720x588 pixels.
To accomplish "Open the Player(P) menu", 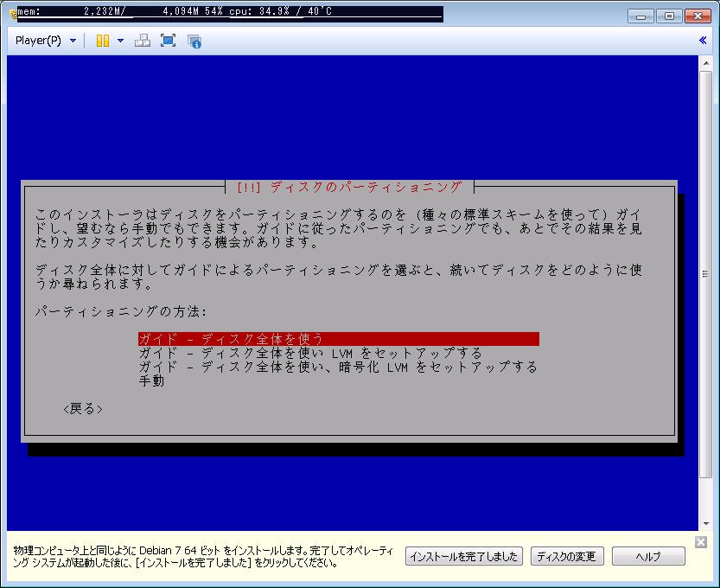I will coord(38,41).
